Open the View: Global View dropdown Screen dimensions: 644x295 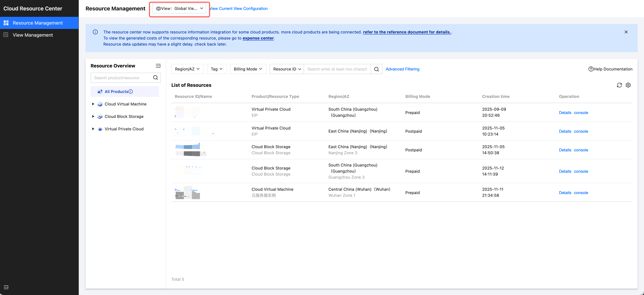(179, 8)
